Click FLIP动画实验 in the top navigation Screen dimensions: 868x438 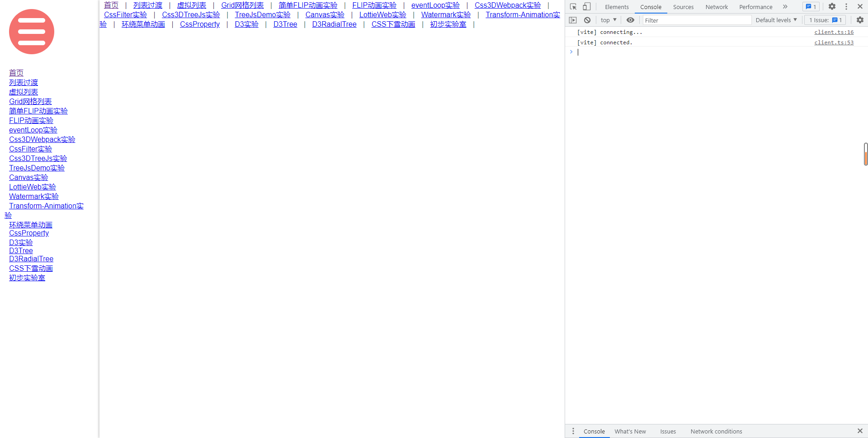tap(374, 5)
